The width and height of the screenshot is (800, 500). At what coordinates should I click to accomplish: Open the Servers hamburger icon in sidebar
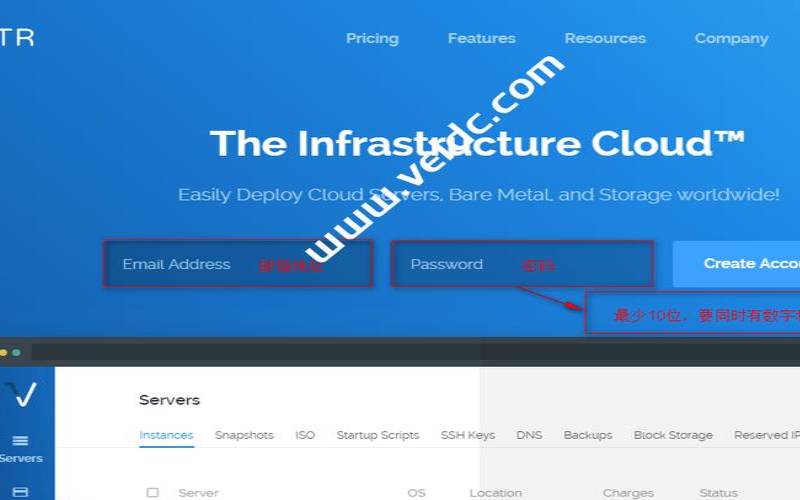20,440
